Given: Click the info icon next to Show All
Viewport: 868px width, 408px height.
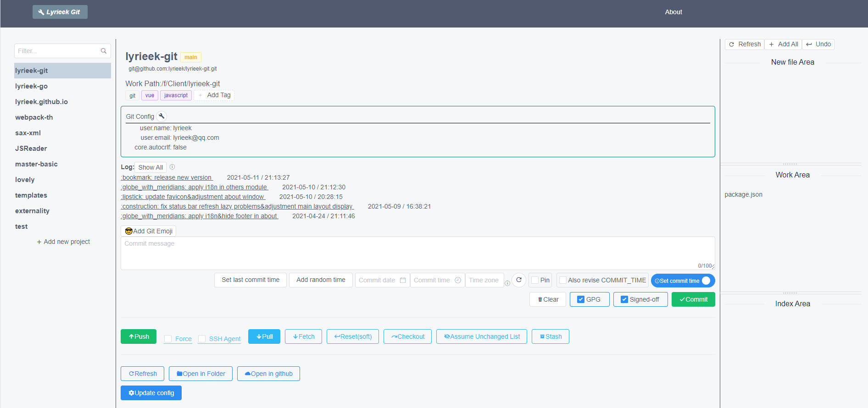Looking at the screenshot, I should pos(172,167).
